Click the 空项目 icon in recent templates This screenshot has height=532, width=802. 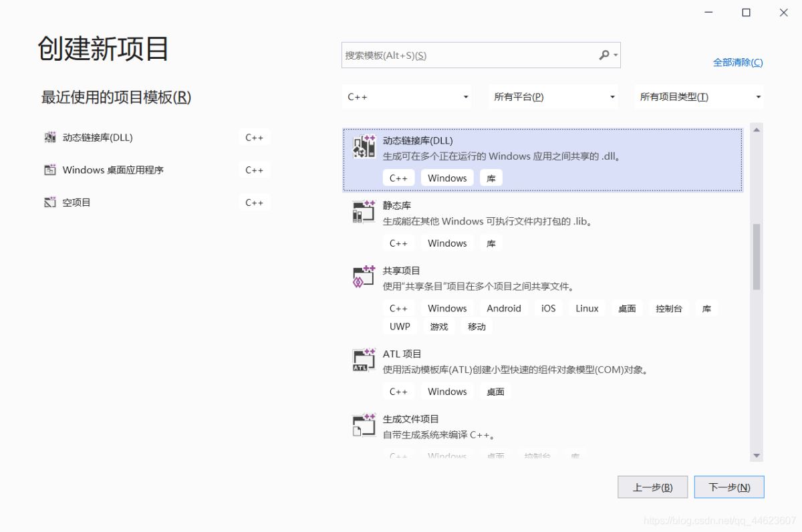point(49,202)
